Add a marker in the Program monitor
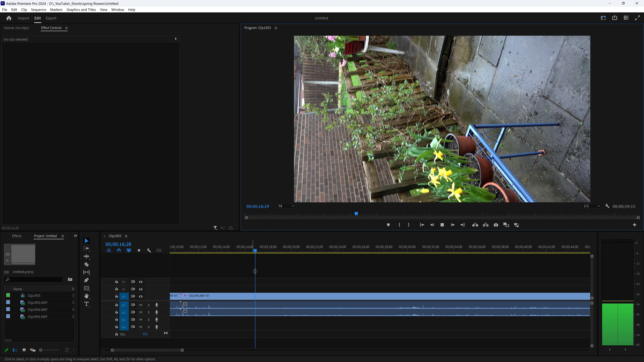 [388, 225]
